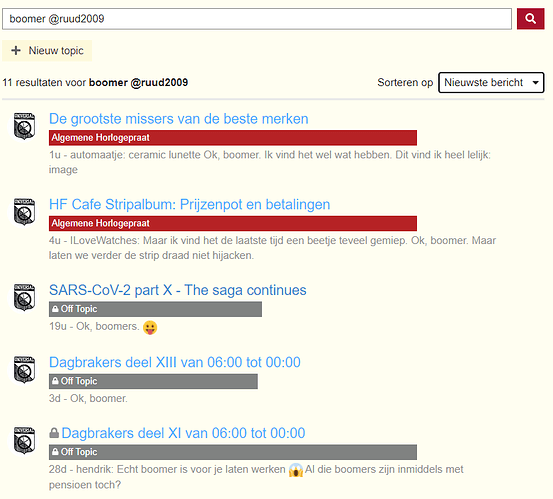Open topic De grootste missers van de beste merken
The height and width of the screenshot is (499, 553).
(x=178, y=119)
